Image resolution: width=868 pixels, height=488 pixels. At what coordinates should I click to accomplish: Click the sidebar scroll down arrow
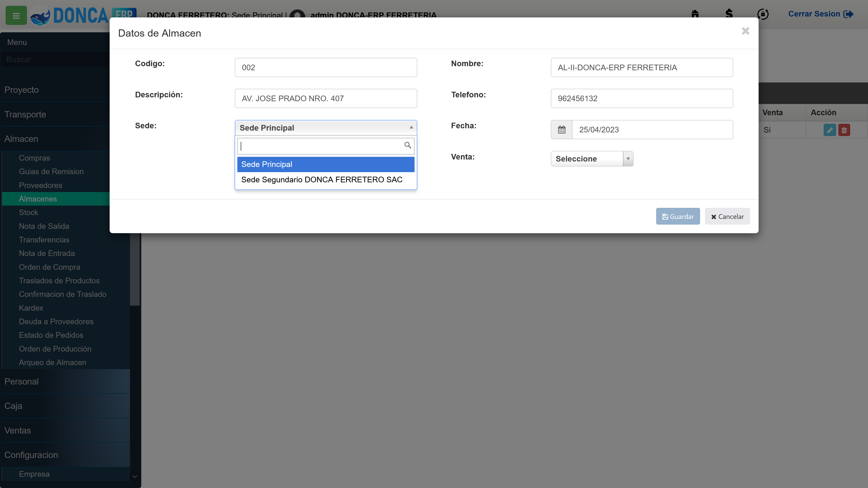point(135,476)
